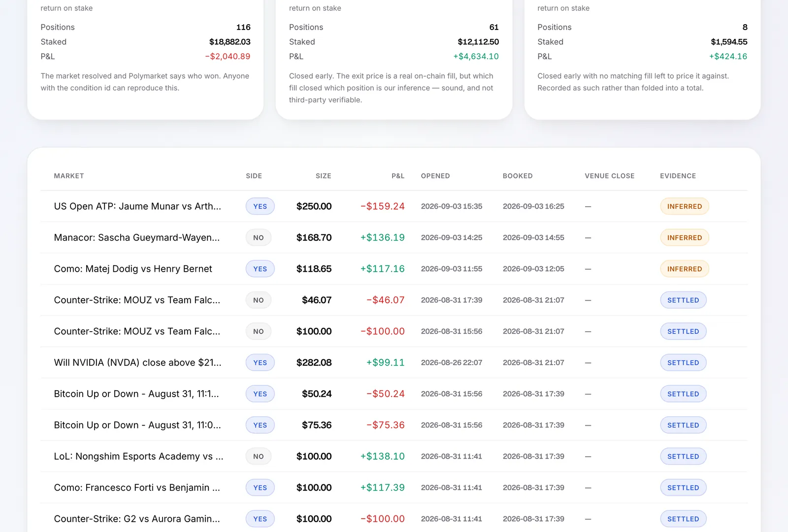Image resolution: width=788 pixels, height=532 pixels.
Task: Click the INFERRED badge on US Open ATP row
Action: tap(685, 206)
